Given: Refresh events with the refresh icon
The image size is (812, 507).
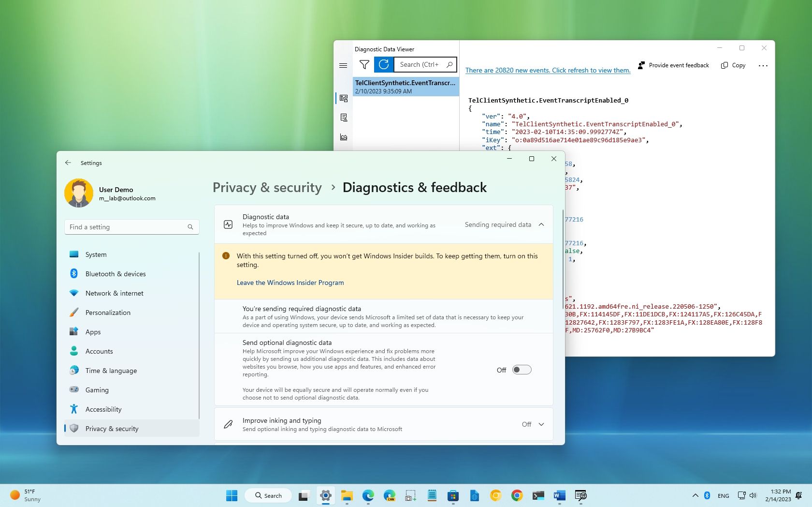Looking at the screenshot, I should click(384, 64).
